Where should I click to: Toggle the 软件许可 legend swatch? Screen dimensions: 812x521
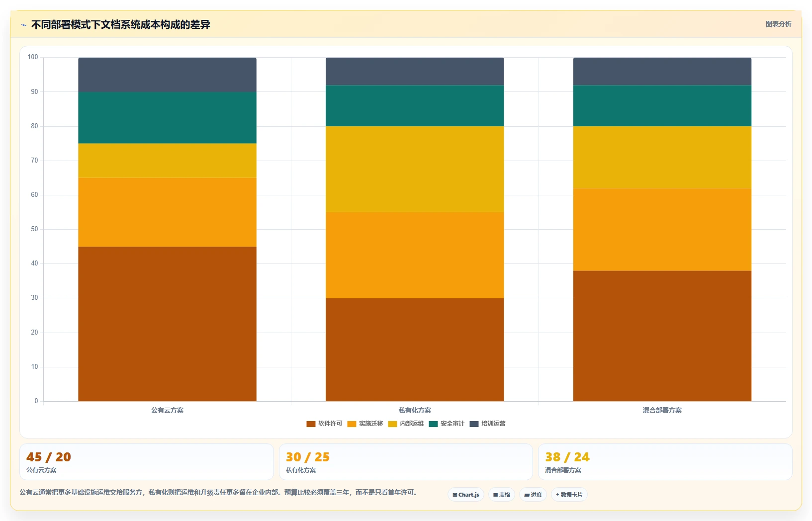(311, 424)
